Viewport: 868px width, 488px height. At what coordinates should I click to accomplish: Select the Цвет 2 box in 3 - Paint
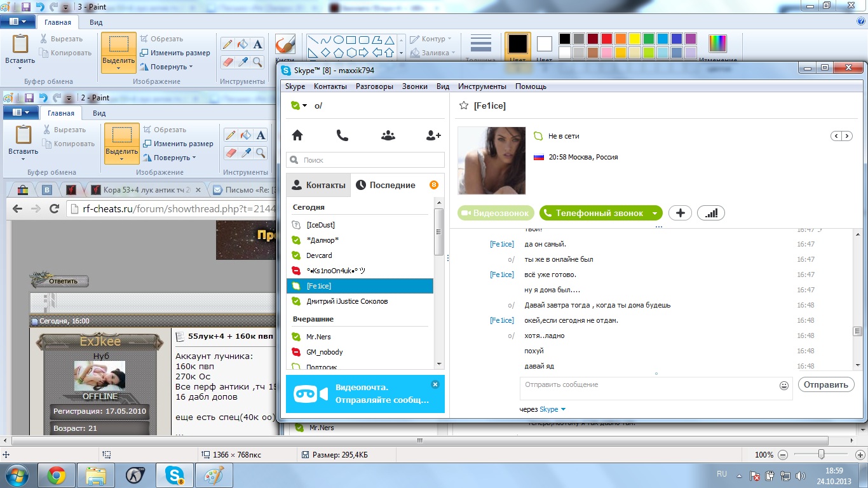[545, 48]
